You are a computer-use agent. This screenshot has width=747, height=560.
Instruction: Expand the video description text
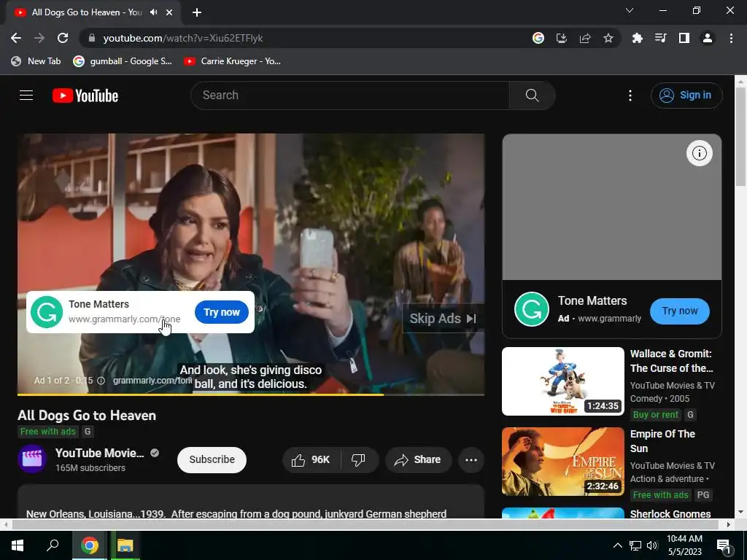click(x=236, y=514)
